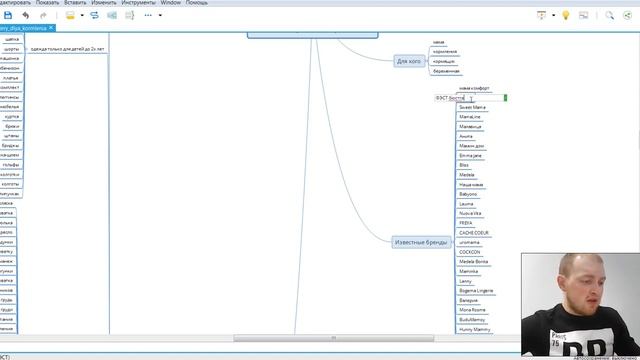Select the uromama brand subtopic
The height and width of the screenshot is (360, 640).
pyautogui.click(x=469, y=242)
